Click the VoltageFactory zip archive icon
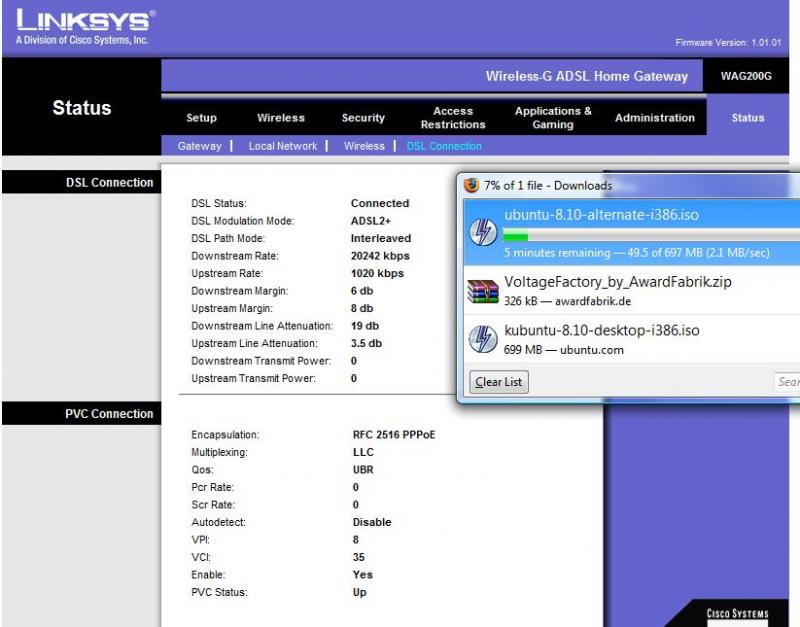800x627 pixels. (483, 291)
